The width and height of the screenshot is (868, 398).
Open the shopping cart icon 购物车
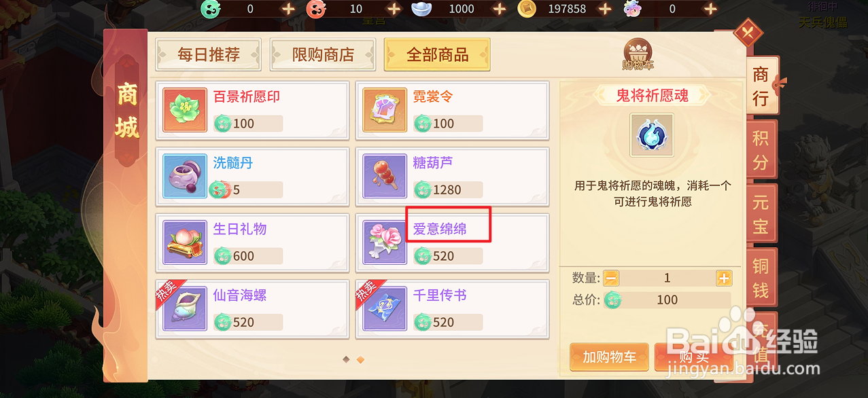click(x=637, y=55)
